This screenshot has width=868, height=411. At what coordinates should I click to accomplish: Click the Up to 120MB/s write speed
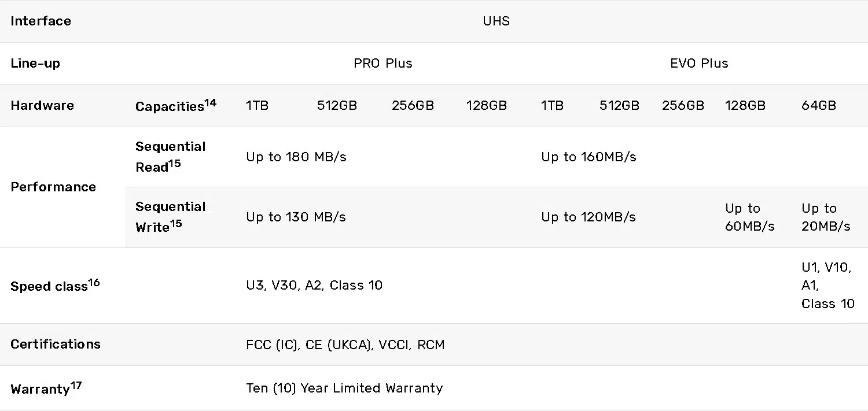(x=589, y=217)
